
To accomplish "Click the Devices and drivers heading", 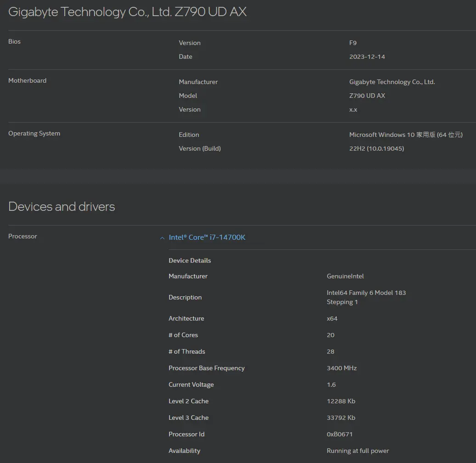I will pos(62,207).
